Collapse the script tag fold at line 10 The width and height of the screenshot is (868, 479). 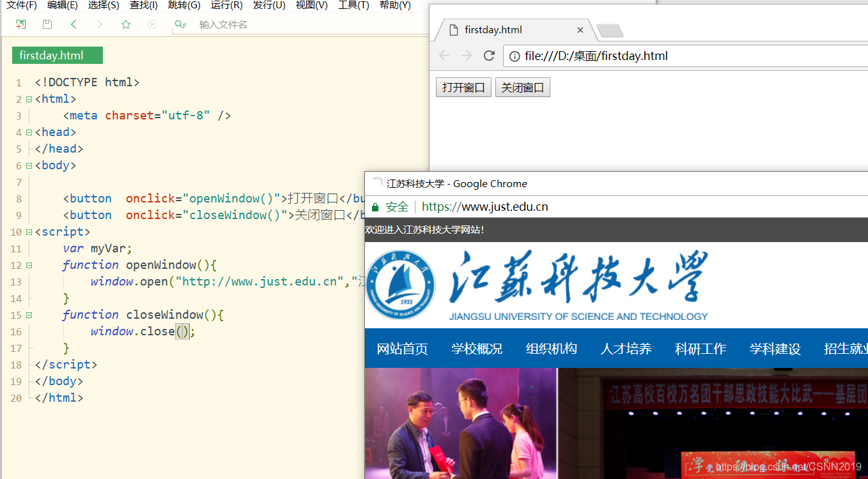click(x=29, y=232)
